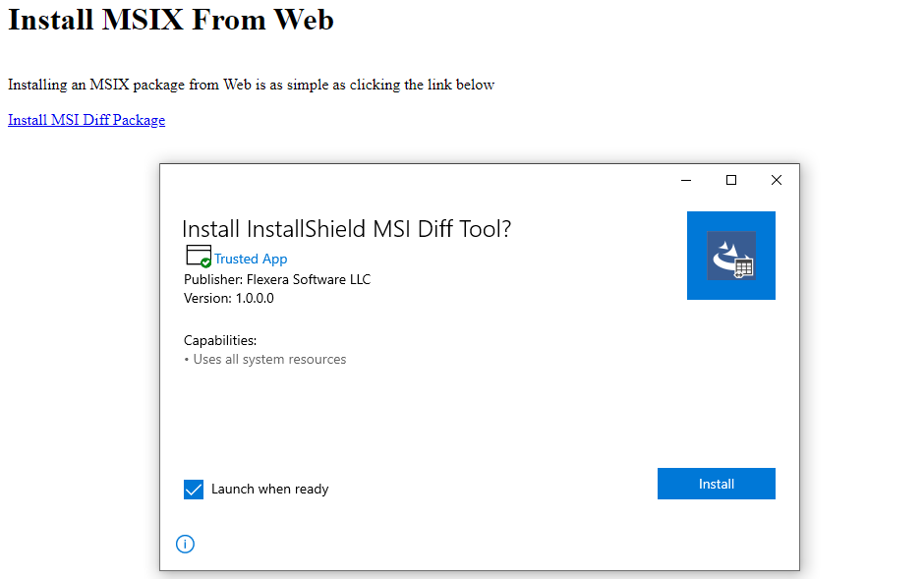
Task: Minimize the installer dialog window
Action: [686, 180]
